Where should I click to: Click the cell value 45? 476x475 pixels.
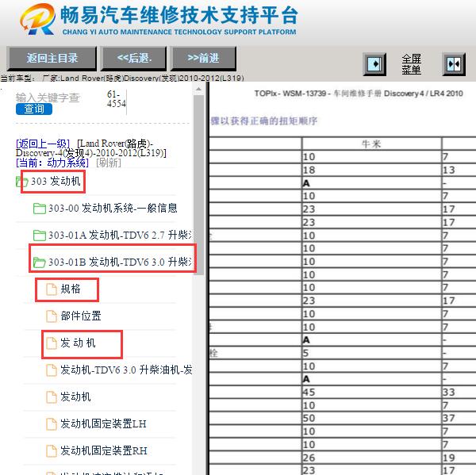point(309,393)
